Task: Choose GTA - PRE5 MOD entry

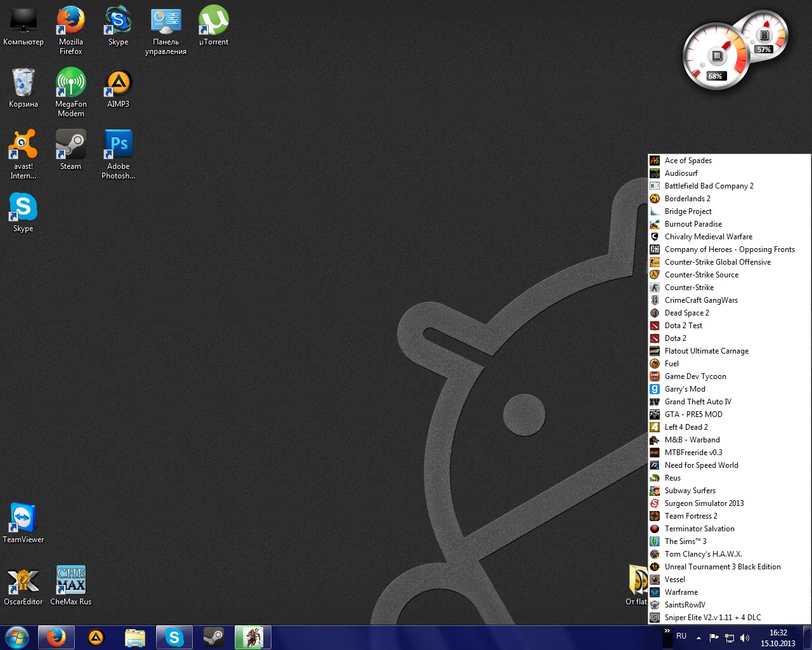Action: click(x=730, y=415)
